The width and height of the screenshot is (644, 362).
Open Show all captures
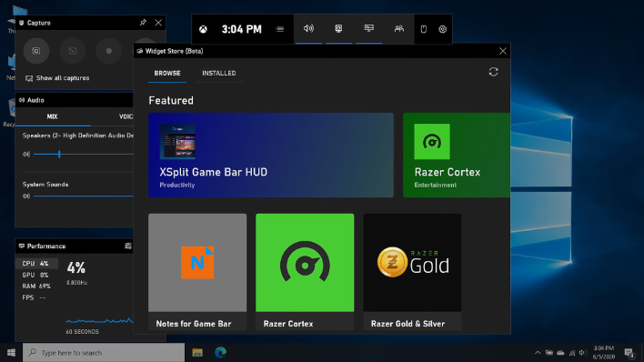coord(57,78)
